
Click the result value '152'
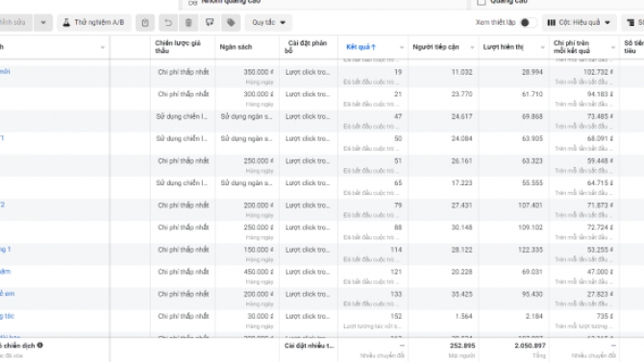coord(396,316)
